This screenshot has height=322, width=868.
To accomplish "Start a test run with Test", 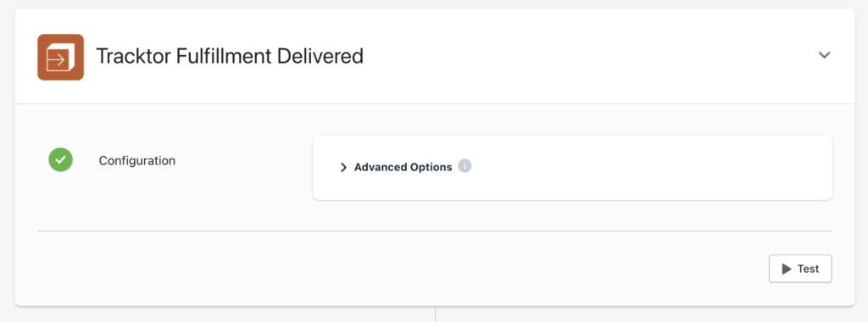I will click(800, 269).
